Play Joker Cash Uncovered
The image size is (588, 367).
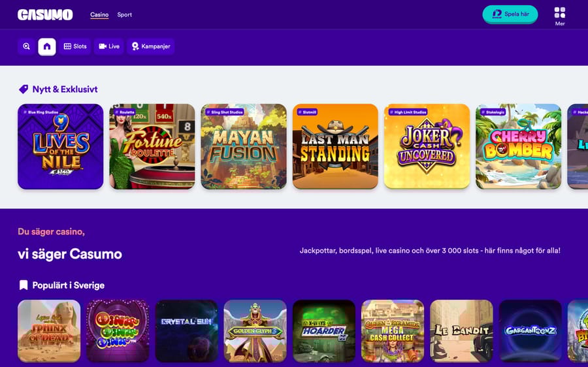[427, 146]
